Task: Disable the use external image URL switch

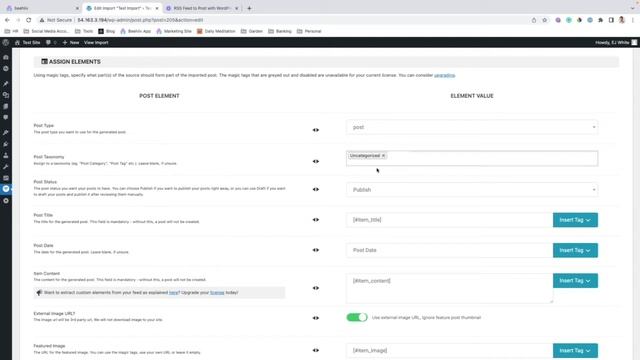Action: tap(357, 317)
